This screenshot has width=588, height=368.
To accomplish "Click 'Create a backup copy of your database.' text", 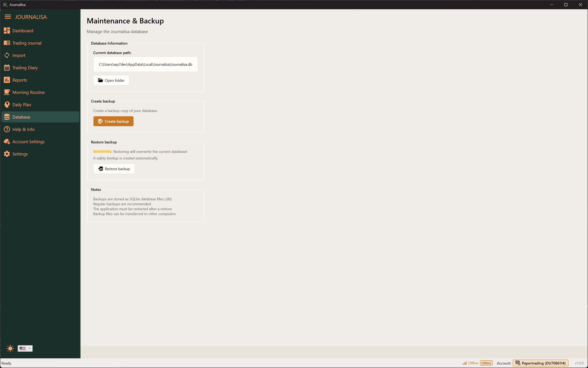I will pos(125,111).
